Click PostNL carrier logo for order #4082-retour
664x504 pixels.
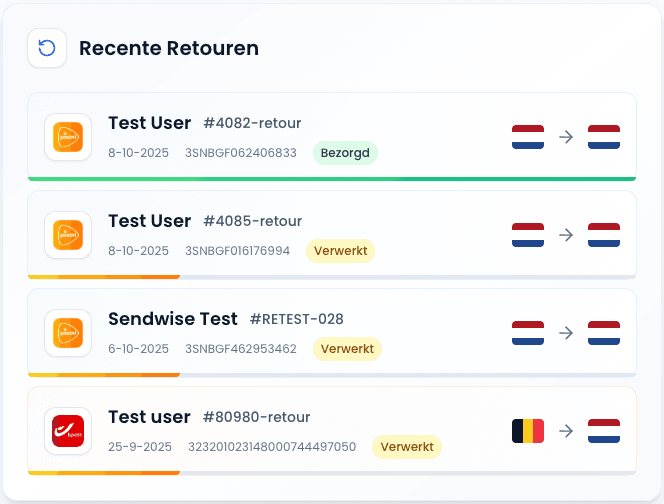tap(68, 137)
